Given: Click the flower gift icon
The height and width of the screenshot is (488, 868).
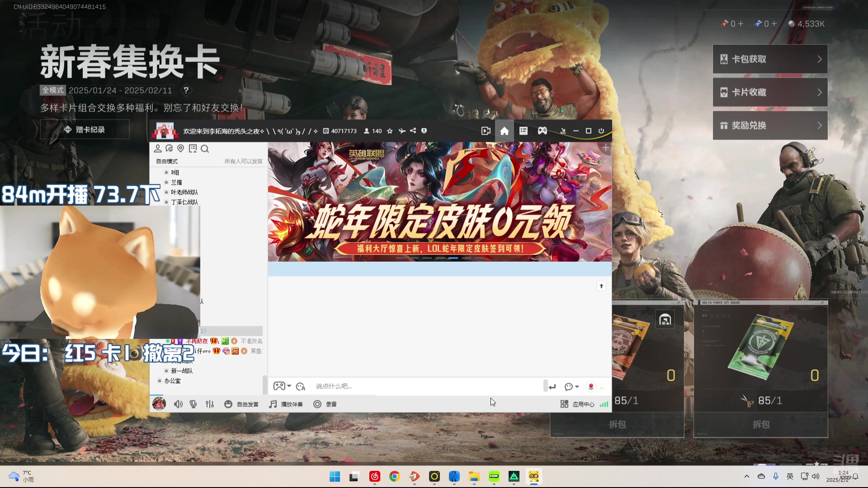Looking at the screenshot, I should coord(591,387).
